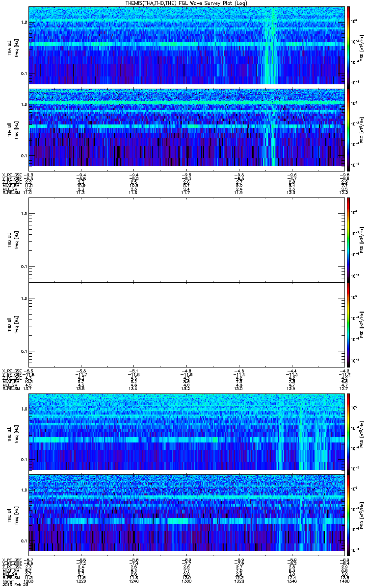Screen dimensions: 368x588
Task: Click the empty THD B-parallel panel
Action: pos(186,324)
